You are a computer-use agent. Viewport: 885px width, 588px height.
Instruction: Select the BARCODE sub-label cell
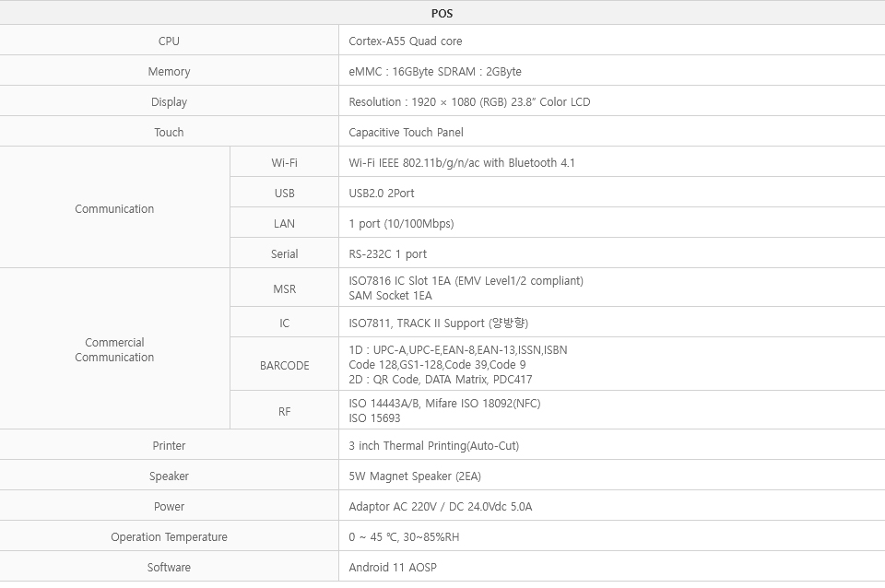(x=284, y=366)
